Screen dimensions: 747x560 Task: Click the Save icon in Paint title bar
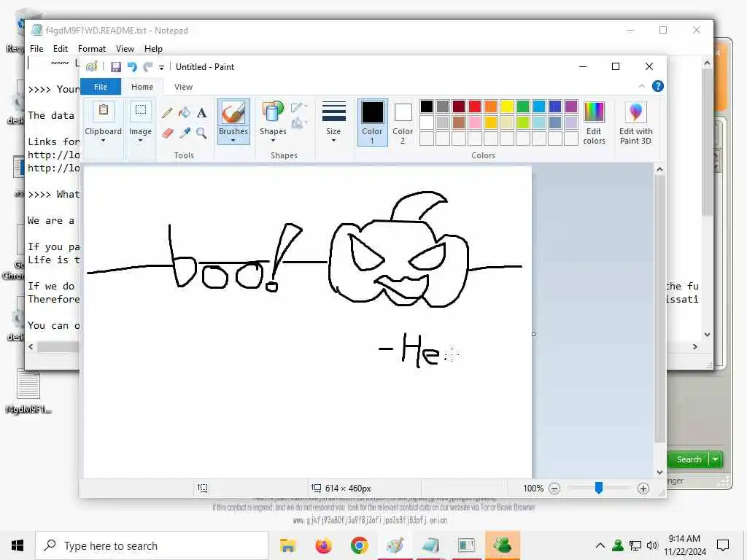click(x=116, y=67)
